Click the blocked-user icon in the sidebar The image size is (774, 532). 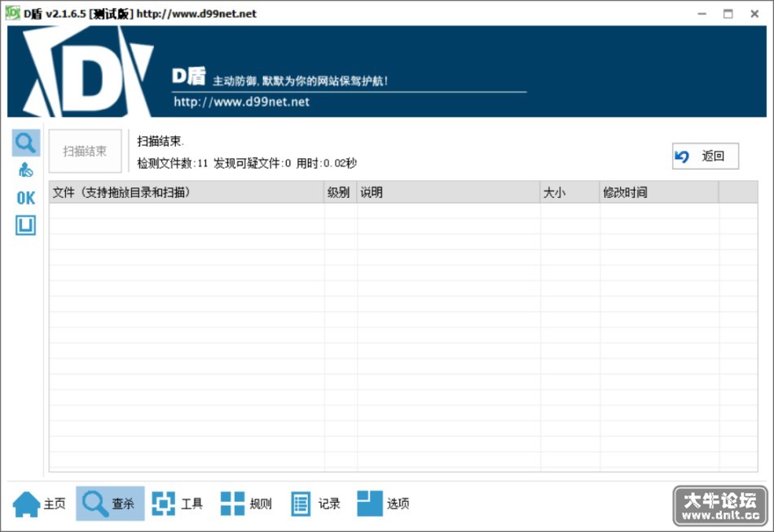point(26,169)
